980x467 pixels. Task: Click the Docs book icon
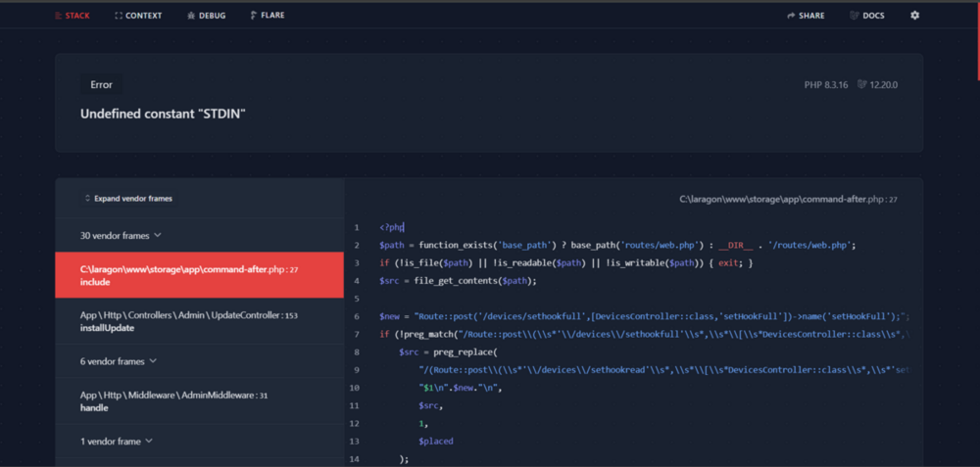point(855,16)
